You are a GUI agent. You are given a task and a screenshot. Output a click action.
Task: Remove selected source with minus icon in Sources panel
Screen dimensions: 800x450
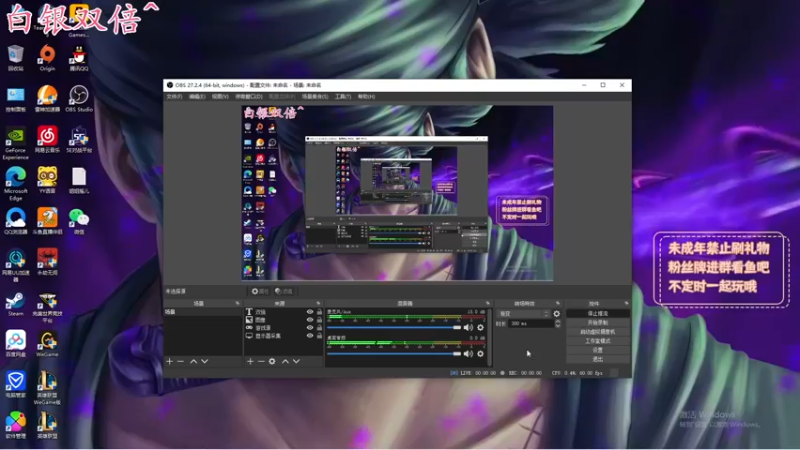click(261, 361)
